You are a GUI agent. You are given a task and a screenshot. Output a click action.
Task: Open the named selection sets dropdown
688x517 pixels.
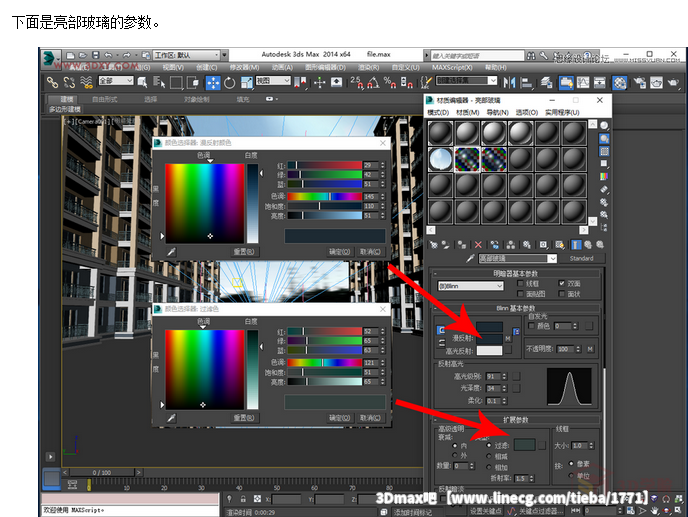(x=466, y=81)
